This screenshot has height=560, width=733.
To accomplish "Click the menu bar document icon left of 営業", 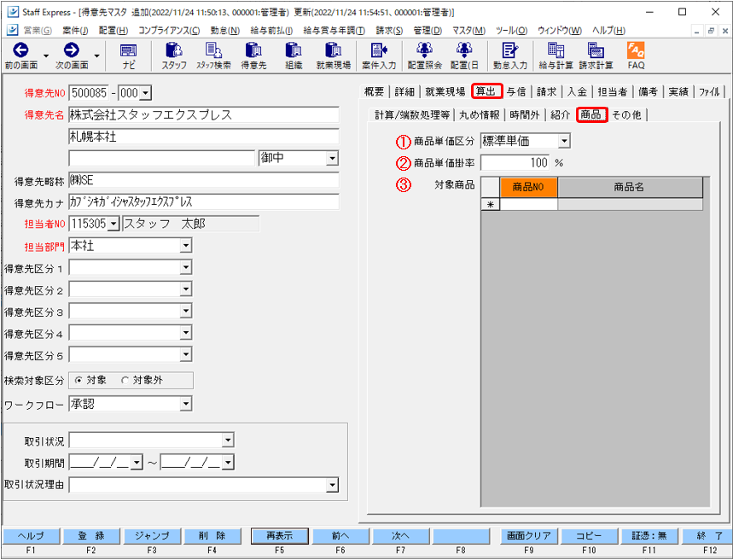I will coord(13,31).
